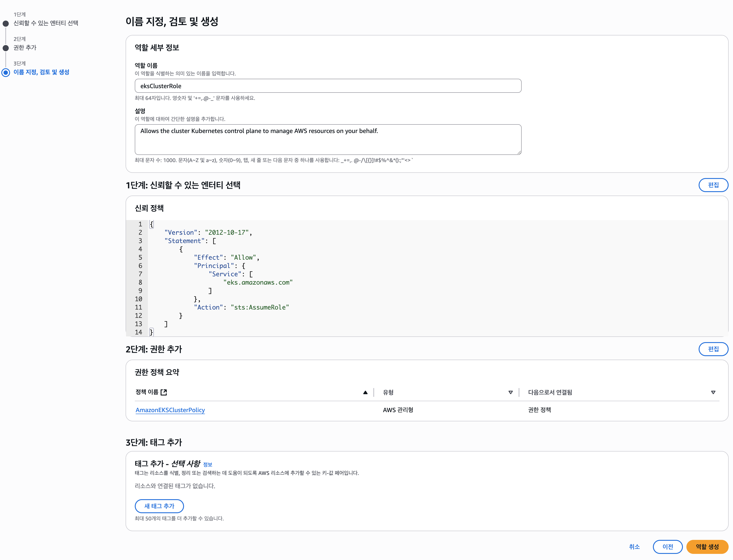The image size is (733, 560).
Task: Click 정보 link next to 태그 추가
Action: [x=207, y=465]
